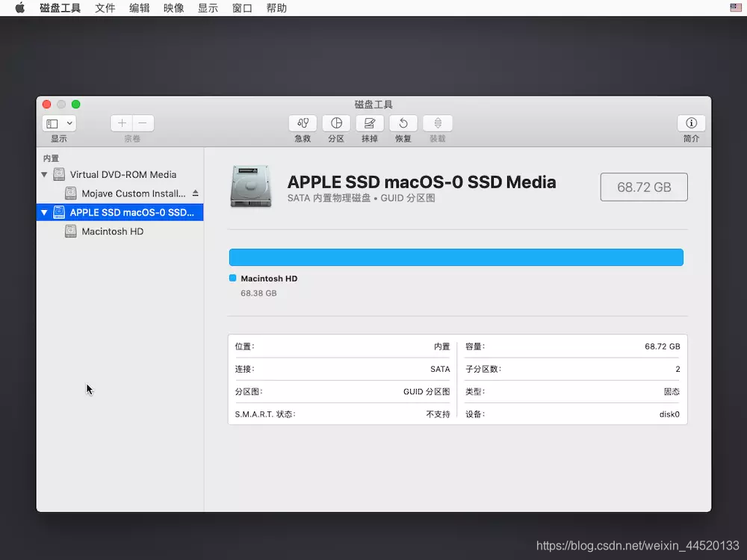
Task: Select Virtual DVD-ROM Media in sidebar
Action: 120,174
